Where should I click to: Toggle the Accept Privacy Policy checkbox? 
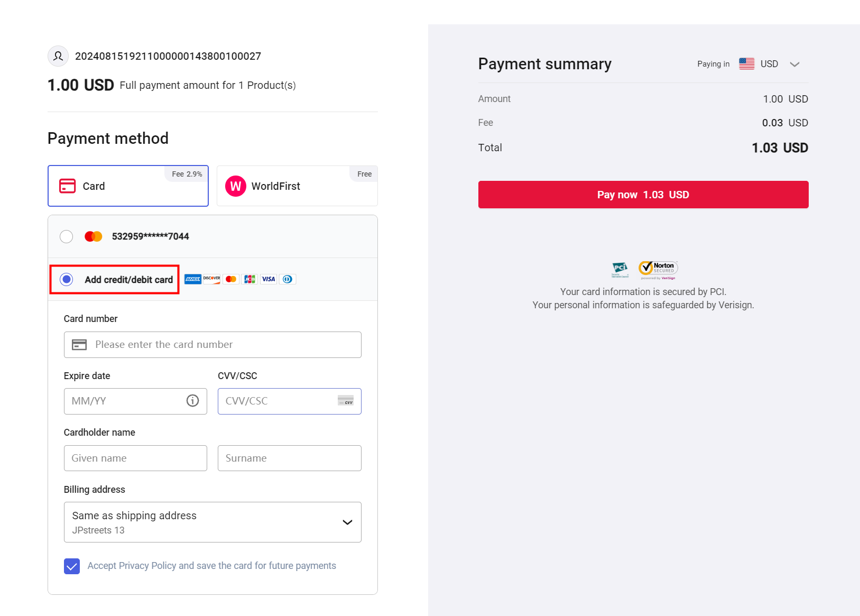(x=72, y=566)
